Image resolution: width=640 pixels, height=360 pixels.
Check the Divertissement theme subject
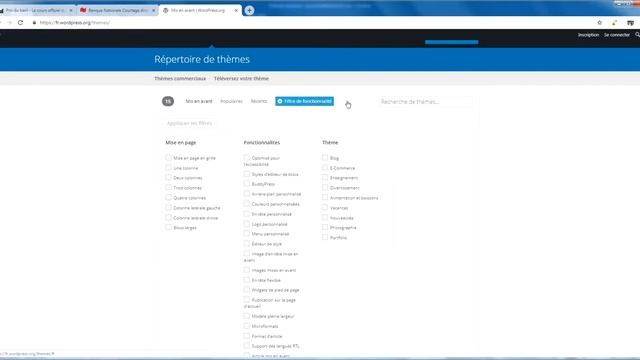[325, 188]
